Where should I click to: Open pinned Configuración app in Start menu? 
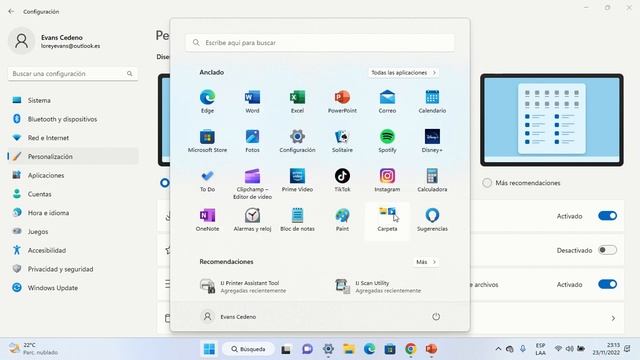point(297,141)
